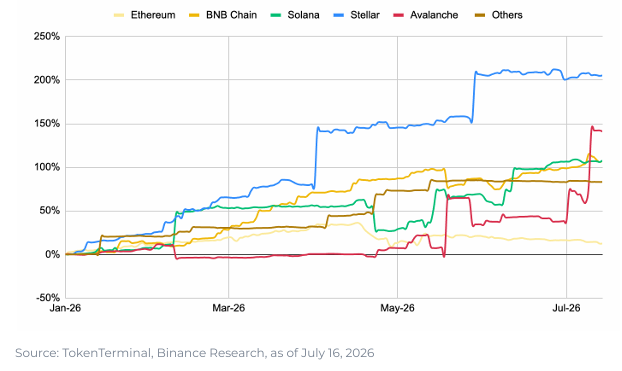The height and width of the screenshot is (371, 622).
Task: Click the -50% y-axis label
Action: pos(48,298)
